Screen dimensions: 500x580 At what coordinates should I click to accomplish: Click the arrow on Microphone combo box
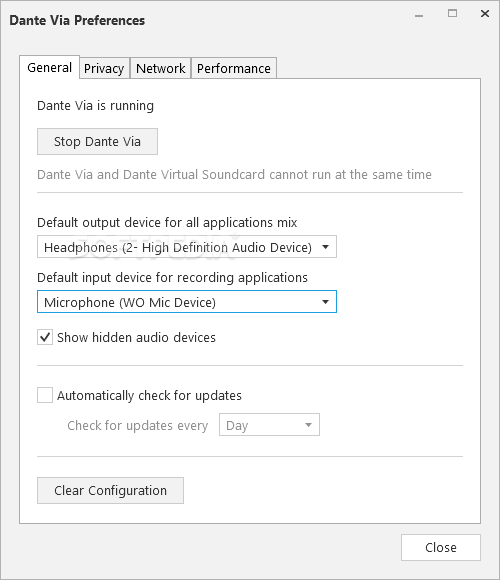click(325, 302)
